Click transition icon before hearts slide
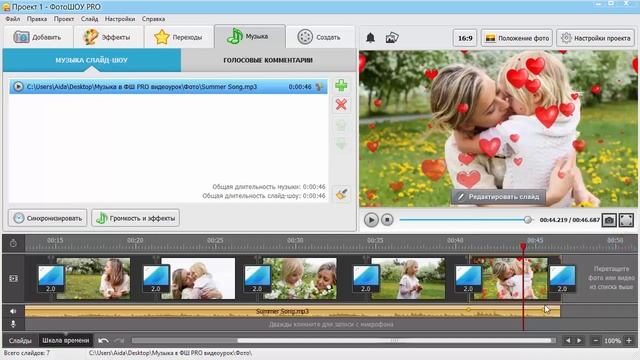 468,278
